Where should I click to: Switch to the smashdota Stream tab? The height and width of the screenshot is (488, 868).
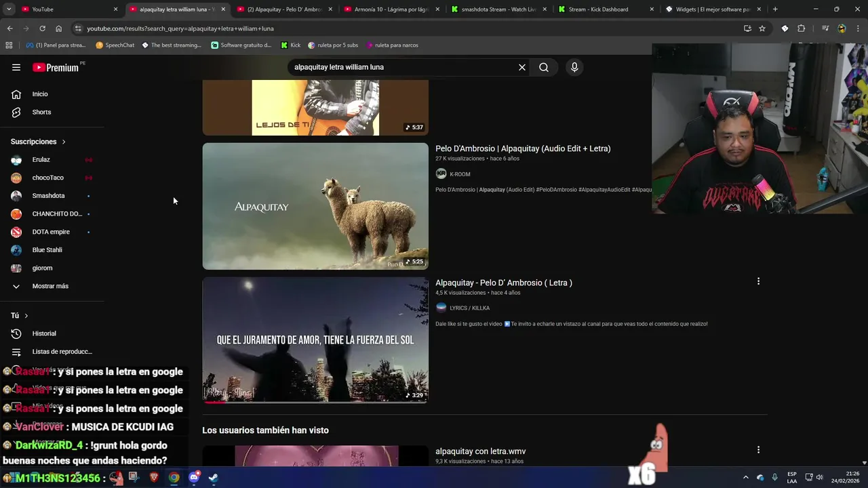click(x=498, y=9)
